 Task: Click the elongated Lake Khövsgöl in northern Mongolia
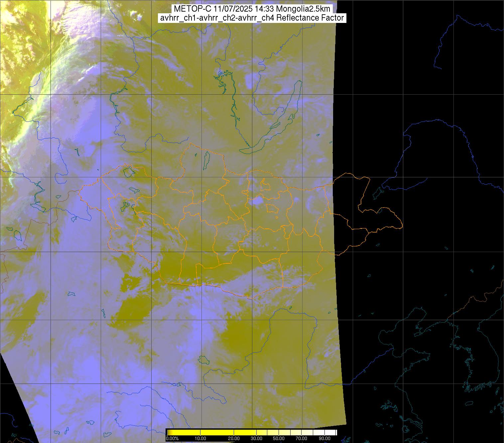coord(206,159)
